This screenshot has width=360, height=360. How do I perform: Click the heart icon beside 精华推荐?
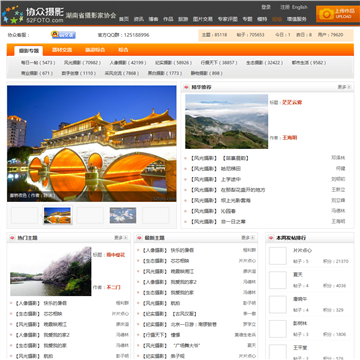[x=186, y=87]
